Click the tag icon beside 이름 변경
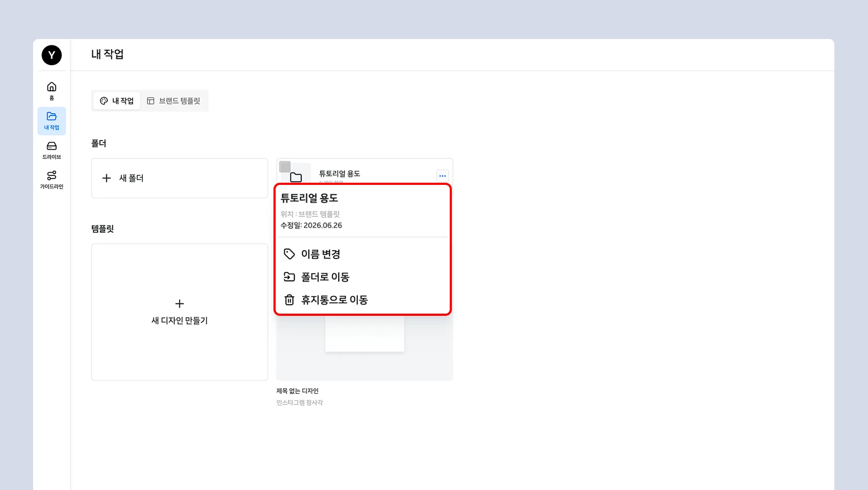Image resolution: width=868 pixels, height=490 pixels. click(289, 254)
